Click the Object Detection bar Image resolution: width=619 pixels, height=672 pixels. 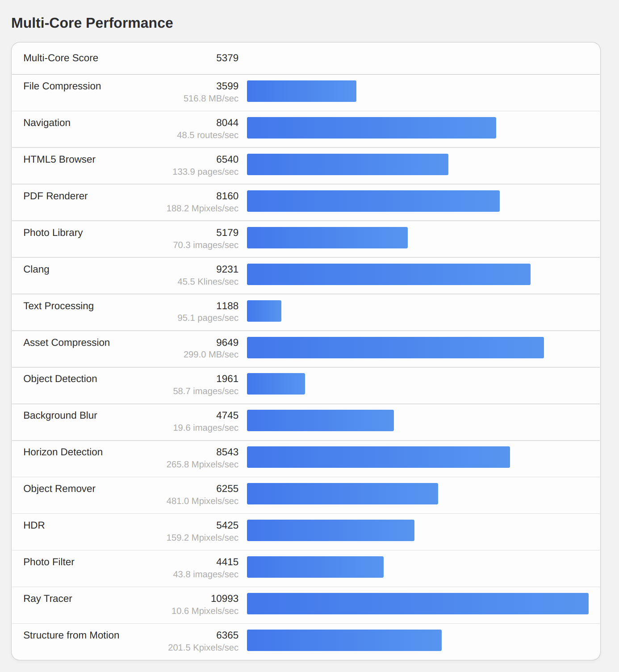(276, 384)
